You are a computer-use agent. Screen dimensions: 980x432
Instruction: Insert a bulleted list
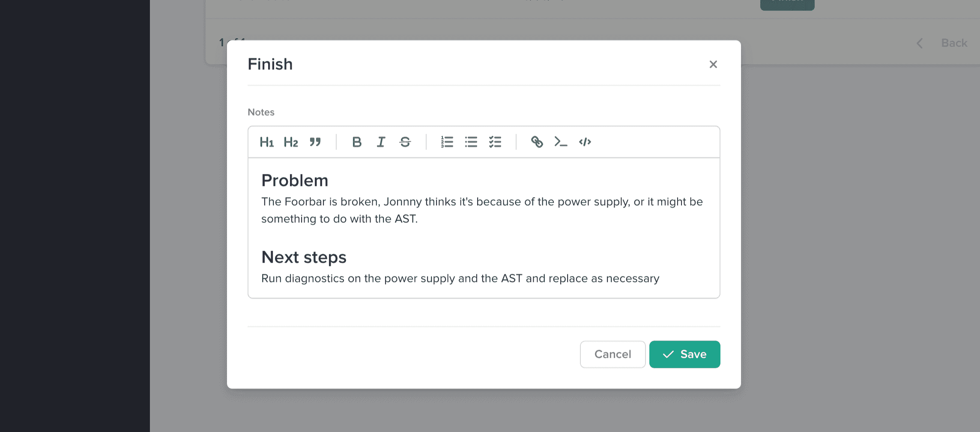tap(471, 142)
